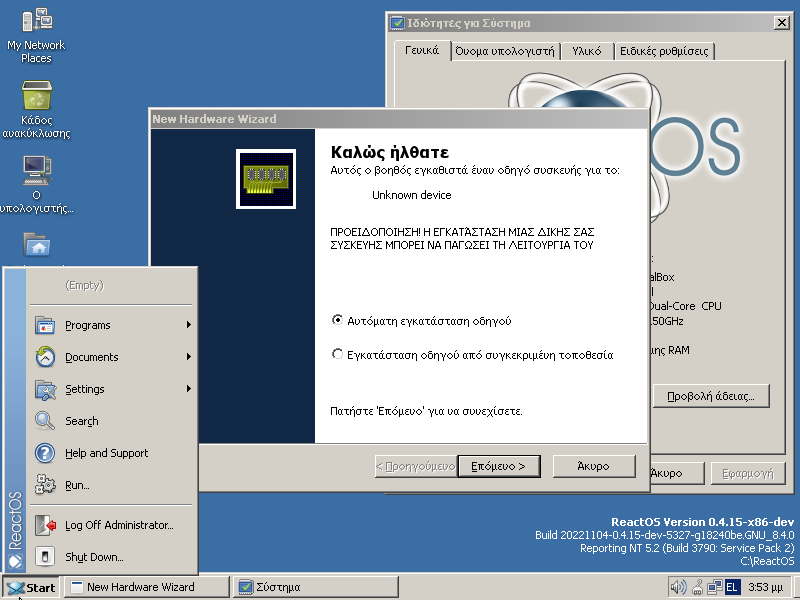The width and height of the screenshot is (800, 600).
Task: Open the recycle bin desktop icon
Action: click(x=36, y=97)
